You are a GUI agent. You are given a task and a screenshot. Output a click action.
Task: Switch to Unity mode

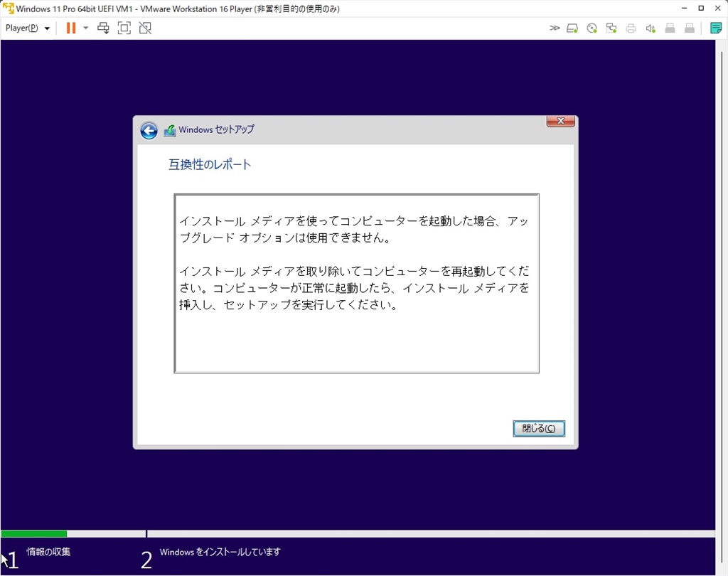(145, 28)
